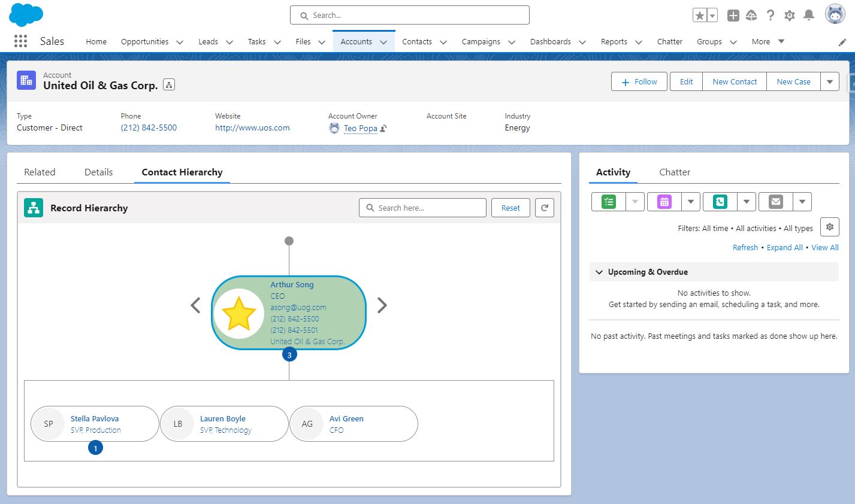View account hierarchy icon beside account name
This screenshot has width=855, height=504.
click(x=169, y=85)
